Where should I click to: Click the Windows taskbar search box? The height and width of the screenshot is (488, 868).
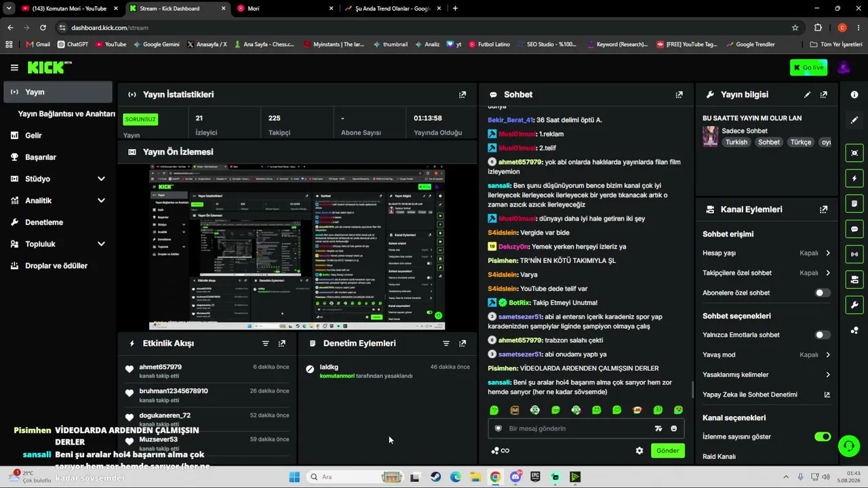click(354, 477)
